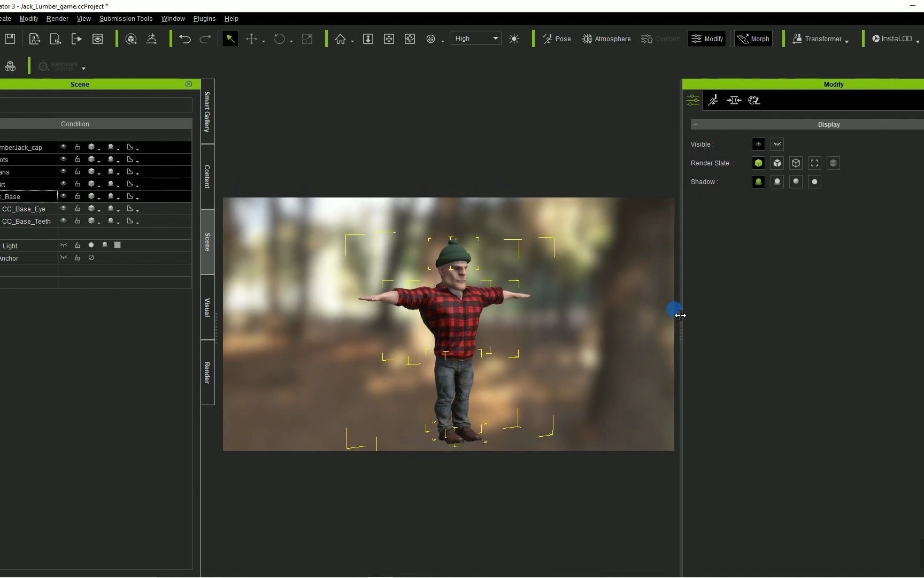Toggle visibility of CC_Base_Teeth
924x578 pixels.
[x=63, y=221]
